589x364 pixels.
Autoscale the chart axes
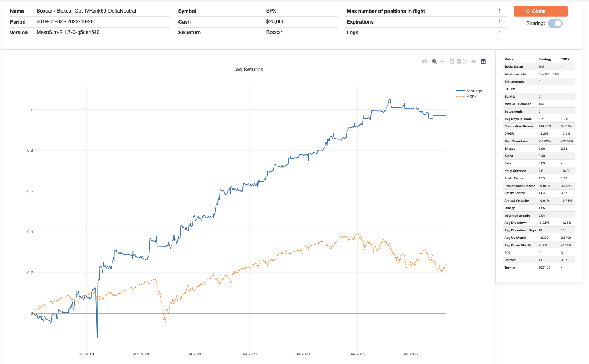point(466,61)
